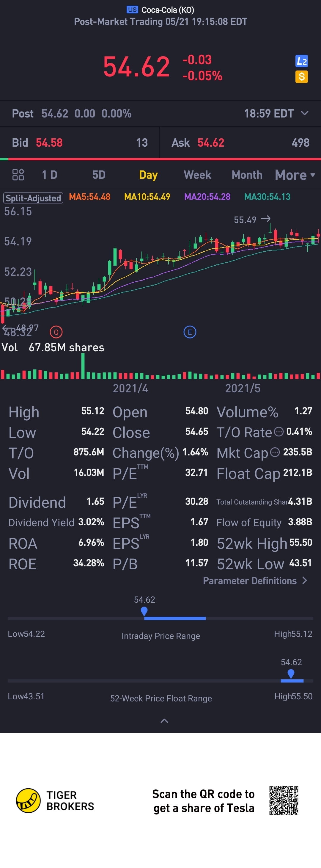Tap the blue L2 level-two quotes icon
Screen dimensions: 321x868
coord(301,61)
